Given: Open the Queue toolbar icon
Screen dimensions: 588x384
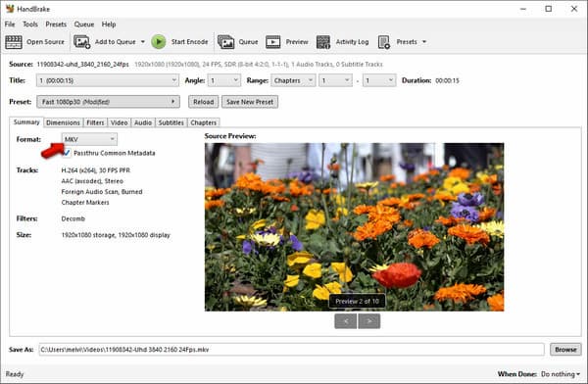Looking at the screenshot, I should pos(225,42).
